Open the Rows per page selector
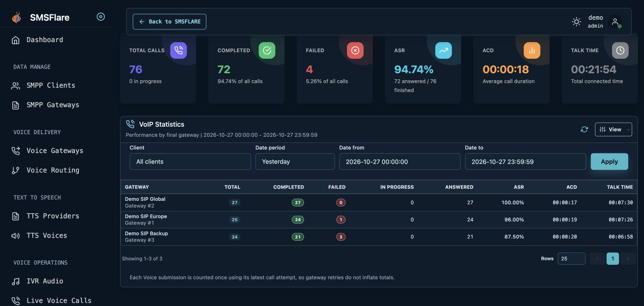This screenshot has width=644, height=306. 571,259
